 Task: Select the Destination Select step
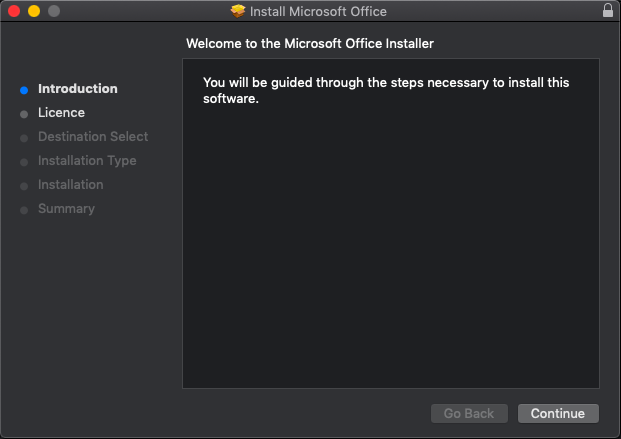tap(93, 137)
